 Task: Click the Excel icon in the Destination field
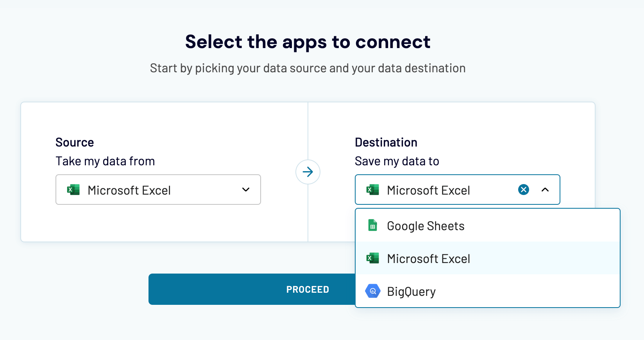click(372, 190)
